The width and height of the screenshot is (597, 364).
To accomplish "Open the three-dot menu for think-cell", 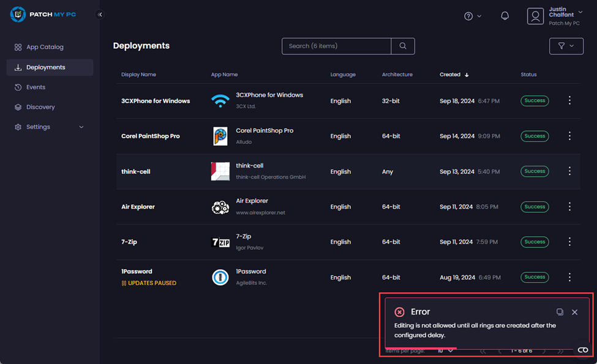I will [x=569, y=171].
